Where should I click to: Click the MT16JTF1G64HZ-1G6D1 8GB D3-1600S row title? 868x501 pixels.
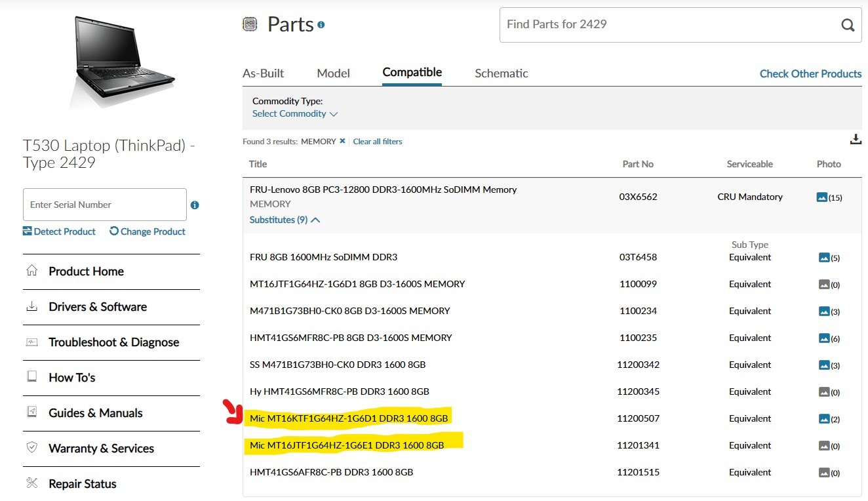(x=357, y=284)
